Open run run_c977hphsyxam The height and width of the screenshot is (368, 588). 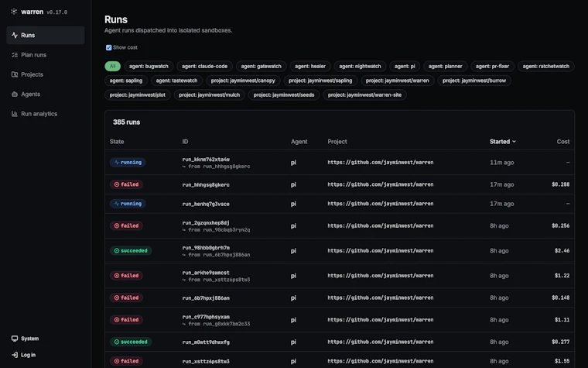coord(206,317)
